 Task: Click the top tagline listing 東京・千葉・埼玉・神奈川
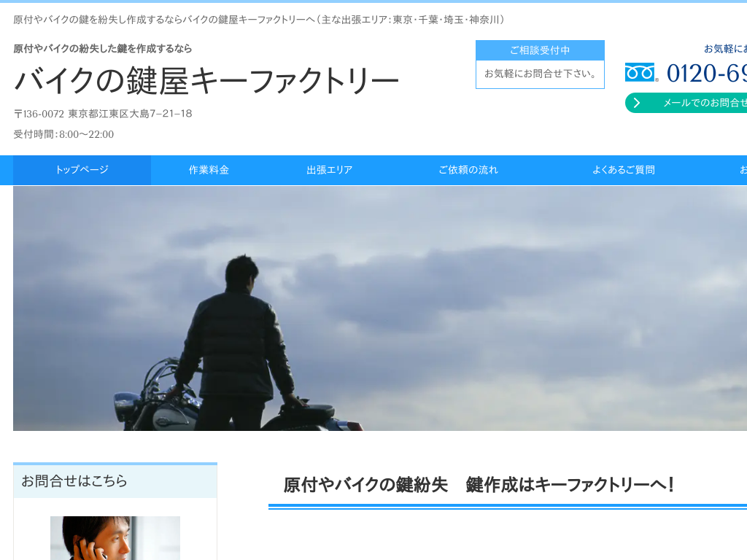click(259, 20)
